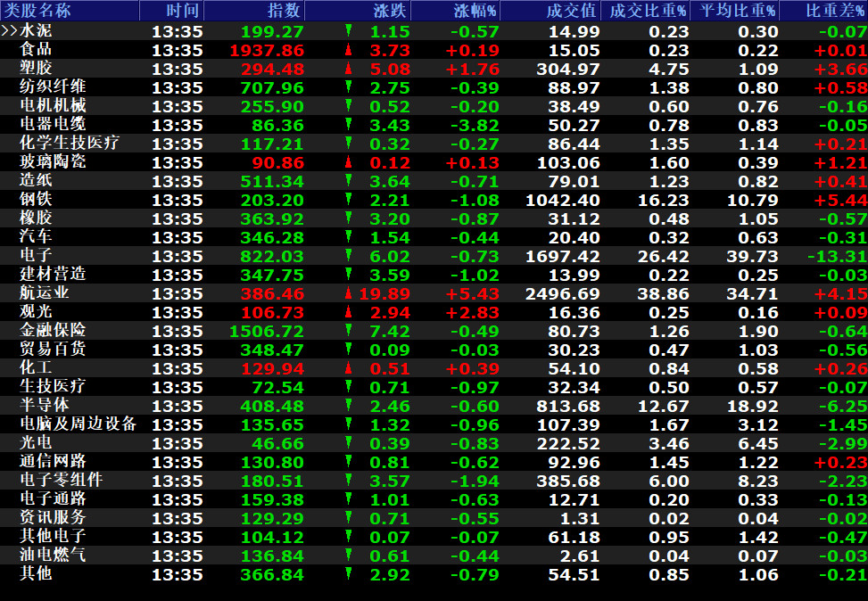Select the 油电燃气 sector name
868x601 pixels.
pyautogui.click(x=53, y=555)
